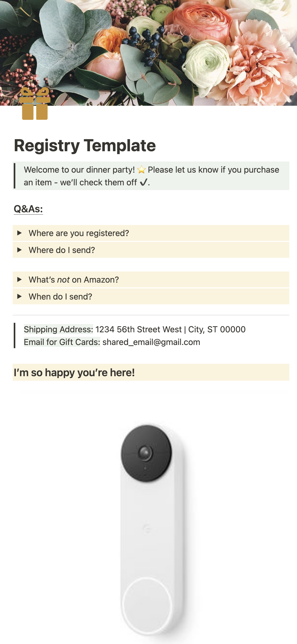Screen dimensions: 297x644
Task: Click the Email for Gift Cards highlighted label
Action: pyautogui.click(x=62, y=342)
